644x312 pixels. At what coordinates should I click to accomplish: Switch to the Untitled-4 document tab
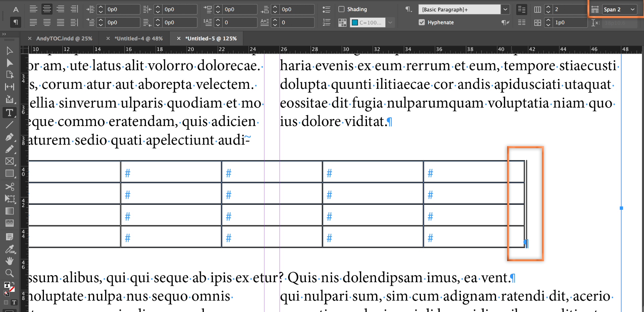(x=138, y=39)
